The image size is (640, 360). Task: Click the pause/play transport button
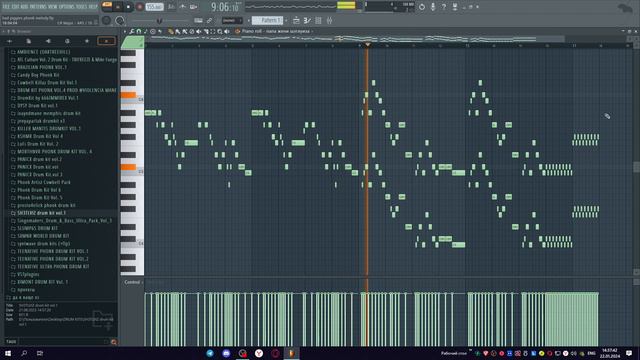click(118, 7)
